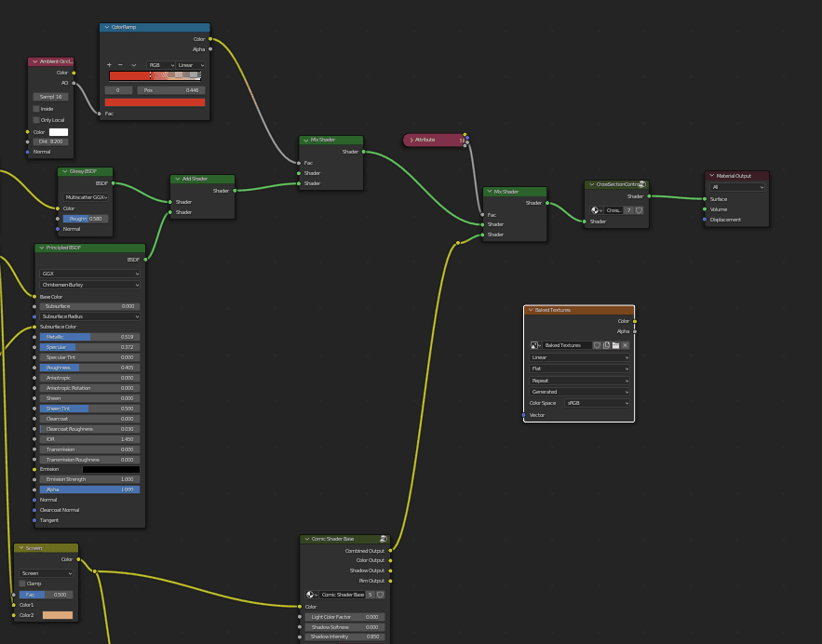Viewport: 822px width, 644px height.
Task: Collapse the Material Output node
Action: point(712,176)
